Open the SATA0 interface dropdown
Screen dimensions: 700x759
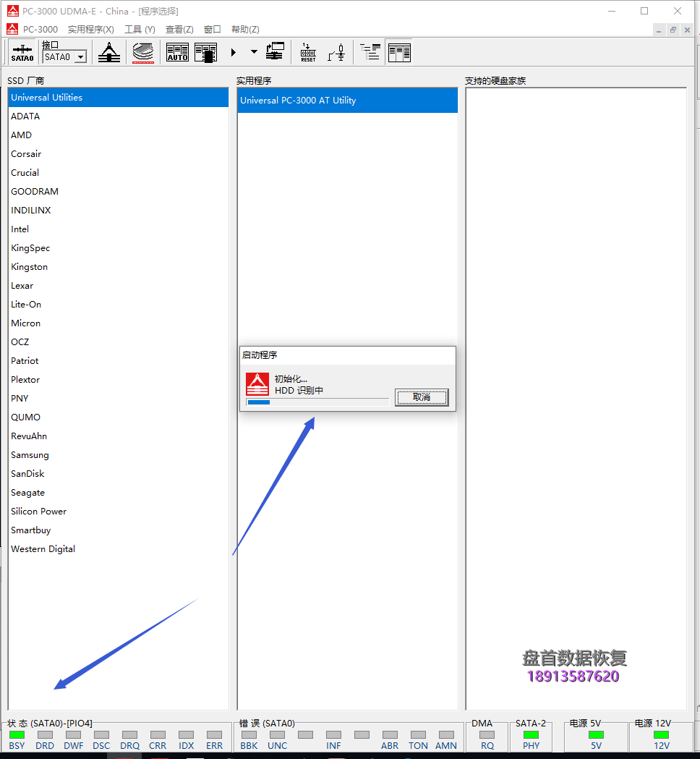(81, 57)
